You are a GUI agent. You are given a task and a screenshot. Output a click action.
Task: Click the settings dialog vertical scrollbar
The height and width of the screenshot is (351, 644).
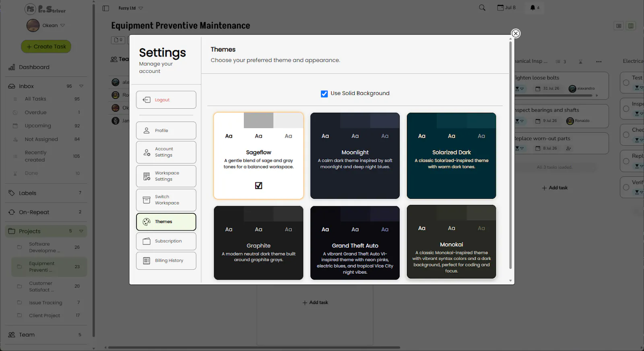(510, 155)
